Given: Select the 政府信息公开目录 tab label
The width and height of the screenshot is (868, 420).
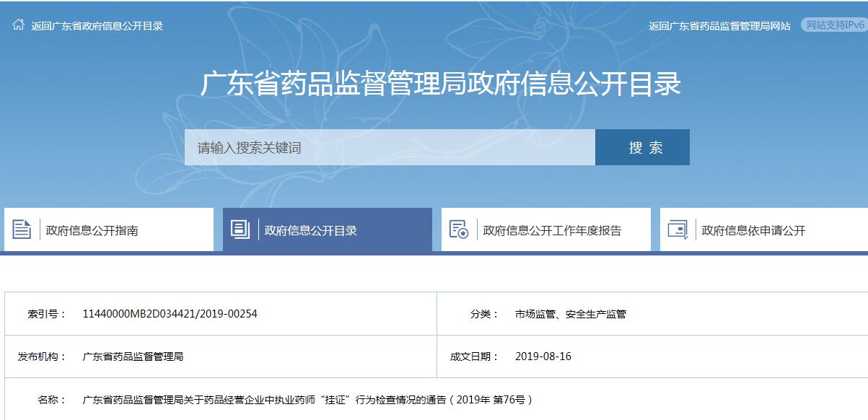Looking at the screenshot, I should (x=311, y=231).
